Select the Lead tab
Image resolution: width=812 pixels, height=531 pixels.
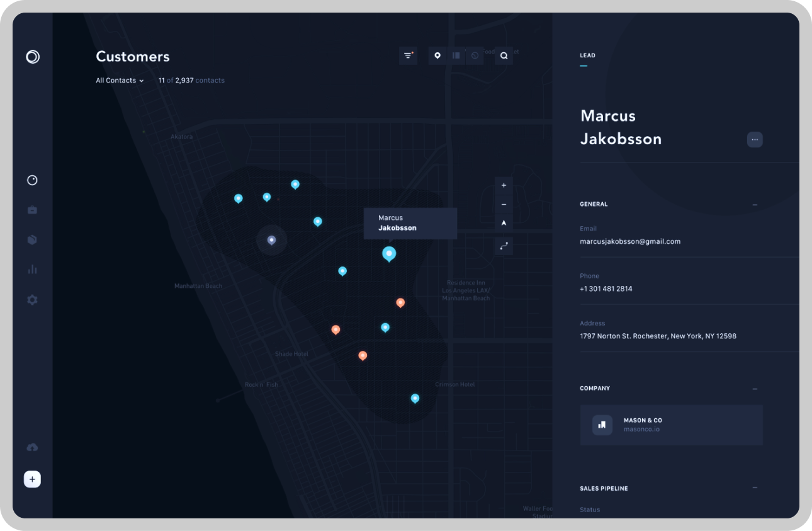(587, 55)
